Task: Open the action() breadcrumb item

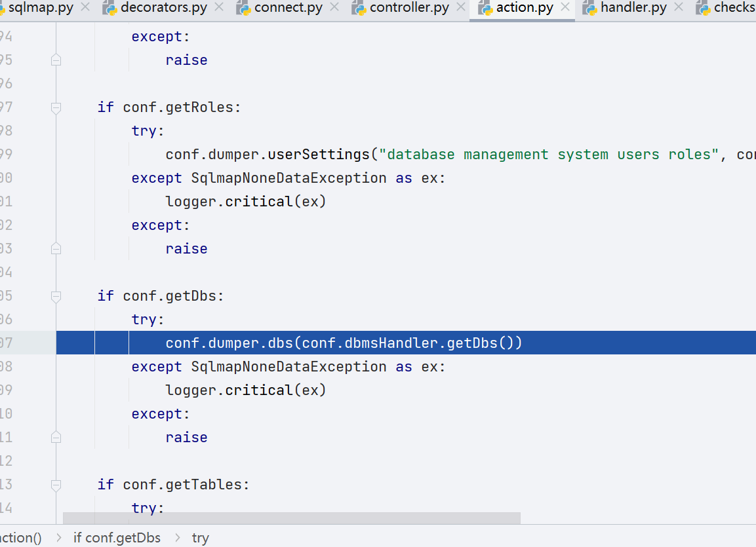Action: 21,537
